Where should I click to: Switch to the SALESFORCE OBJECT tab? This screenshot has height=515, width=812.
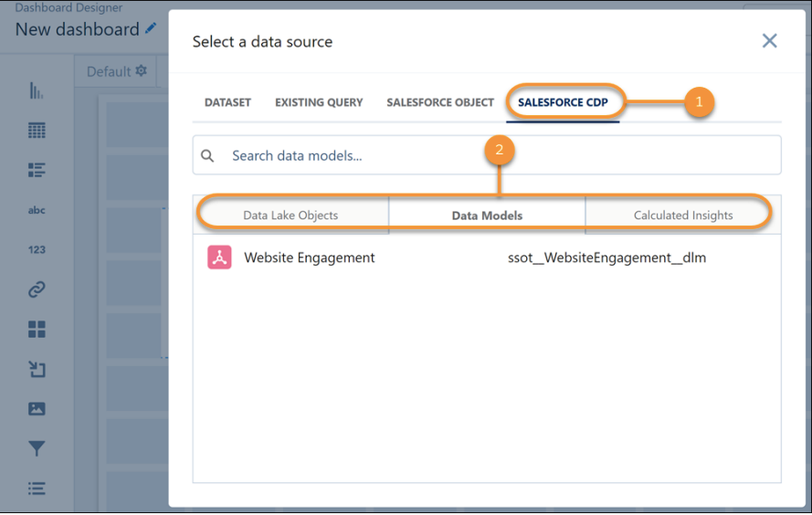pyautogui.click(x=440, y=102)
